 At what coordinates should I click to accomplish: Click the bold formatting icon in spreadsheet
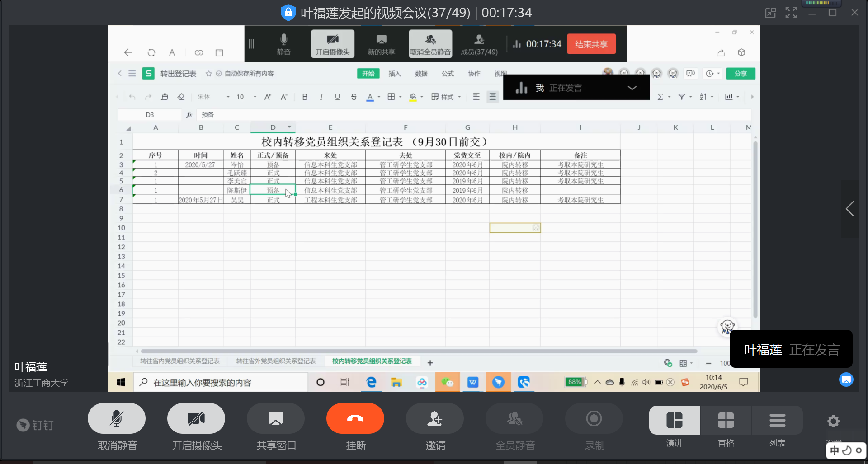305,97
